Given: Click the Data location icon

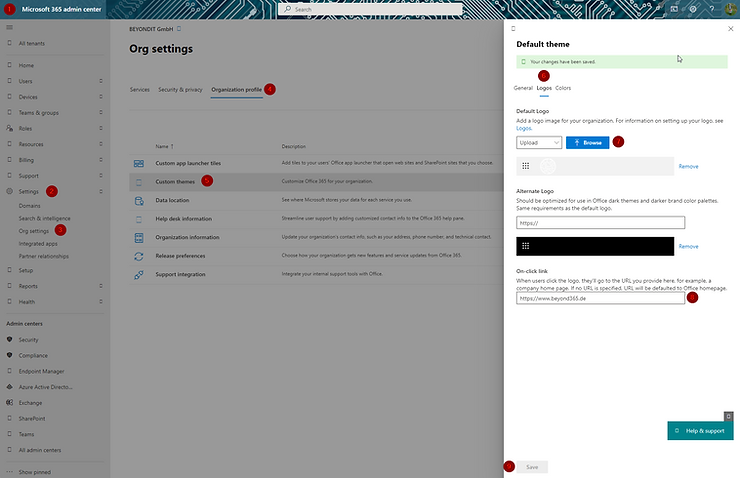Looking at the screenshot, I should click(x=139, y=200).
